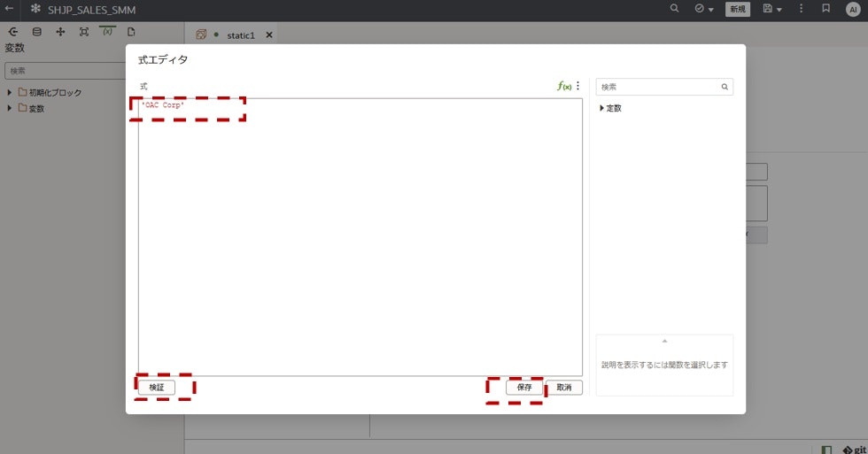Click the static1 tab variable icon
868x454 pixels.
[201, 35]
